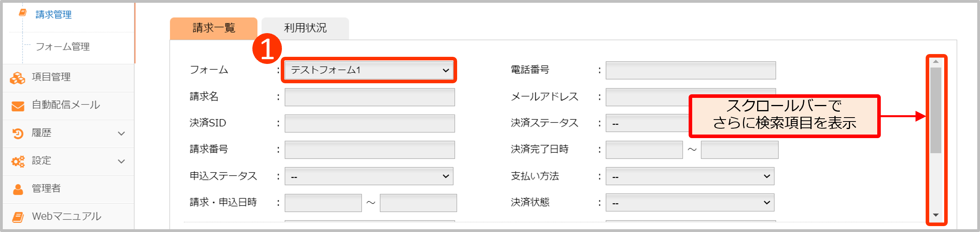Open 履歴 via its history clock icon
The width and height of the screenshot is (980, 232).
point(17,133)
